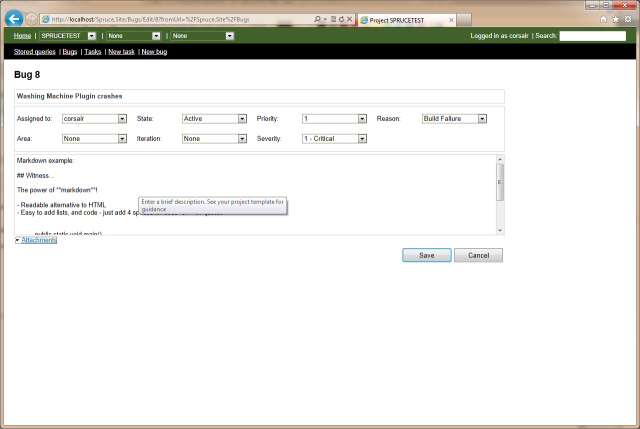Open the Area dropdown
This screenshot has width=640, height=429.
(94, 139)
